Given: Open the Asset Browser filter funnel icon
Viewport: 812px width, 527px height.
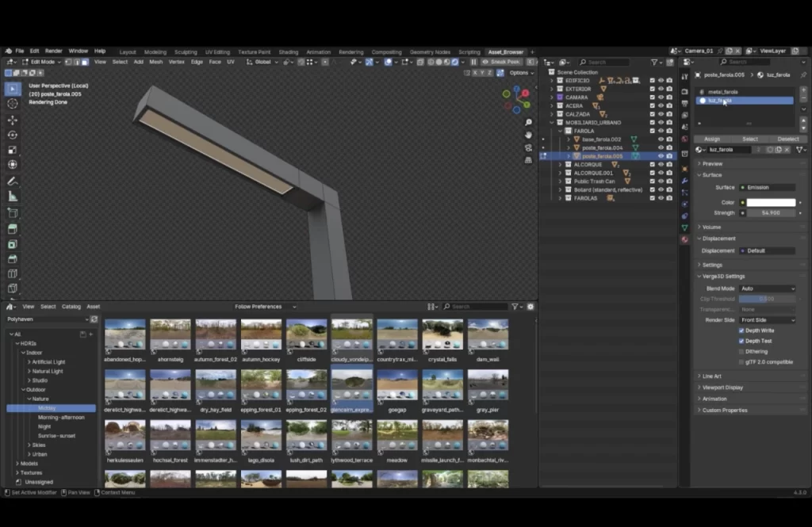Looking at the screenshot, I should coord(516,306).
